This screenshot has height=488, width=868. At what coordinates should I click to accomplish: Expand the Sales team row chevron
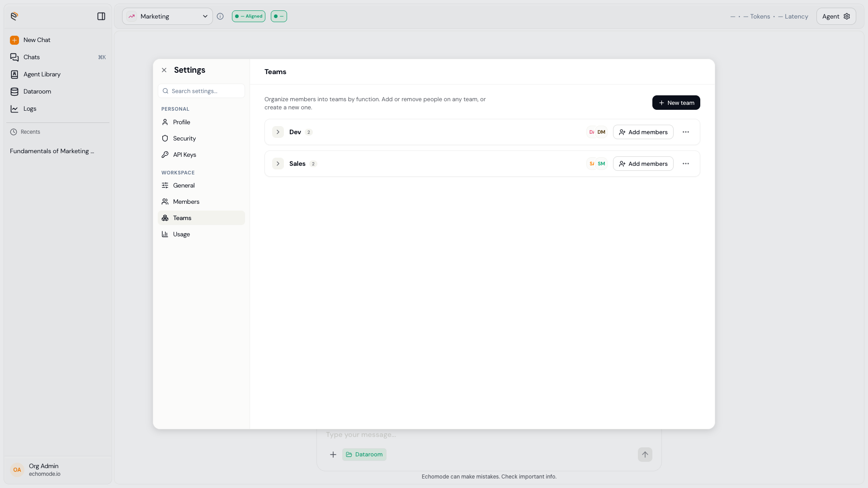(x=278, y=164)
